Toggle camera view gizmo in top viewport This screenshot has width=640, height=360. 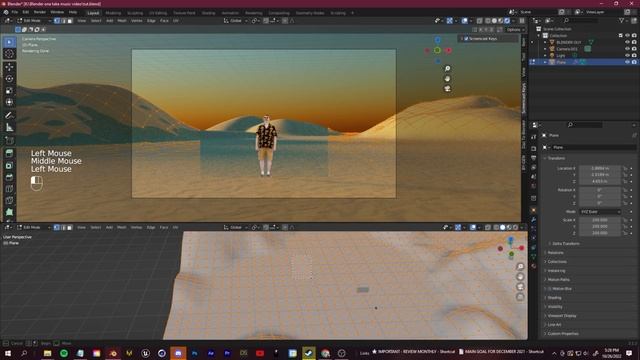[x=447, y=88]
